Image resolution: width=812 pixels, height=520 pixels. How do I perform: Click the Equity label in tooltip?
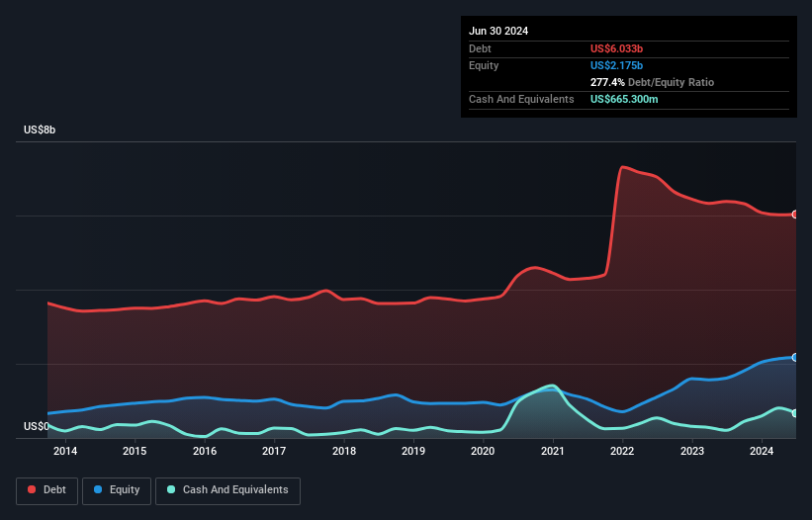click(x=484, y=65)
